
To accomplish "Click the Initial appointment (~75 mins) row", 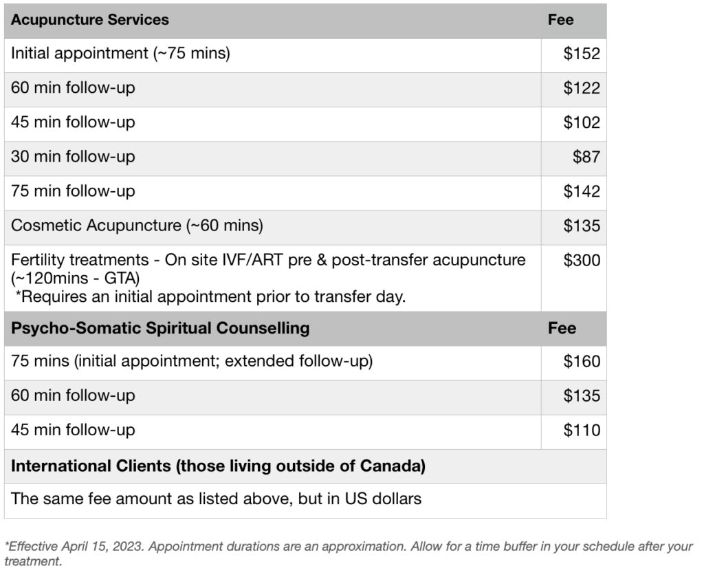I will (x=120, y=54).
